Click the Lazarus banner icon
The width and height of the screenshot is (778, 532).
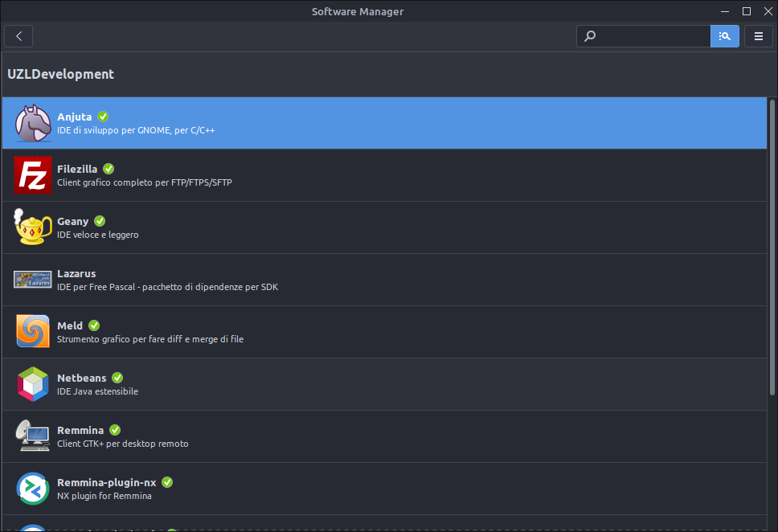pyautogui.click(x=33, y=280)
